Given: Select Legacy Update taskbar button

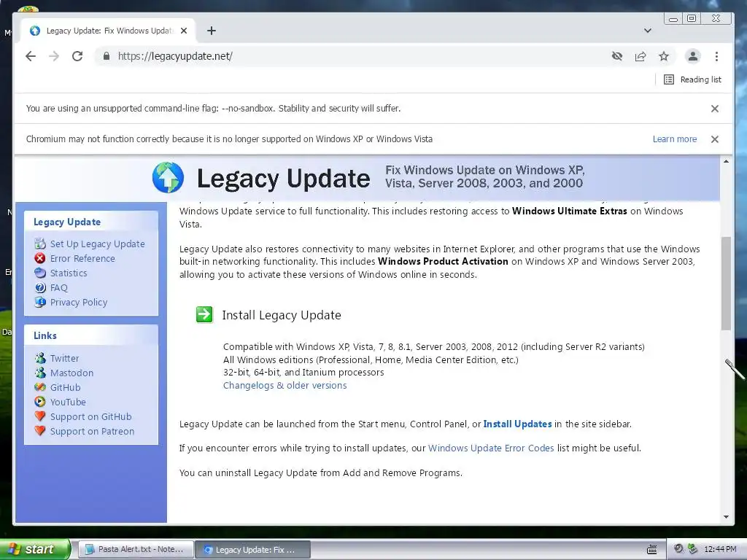Looking at the screenshot, I should click(253, 550).
